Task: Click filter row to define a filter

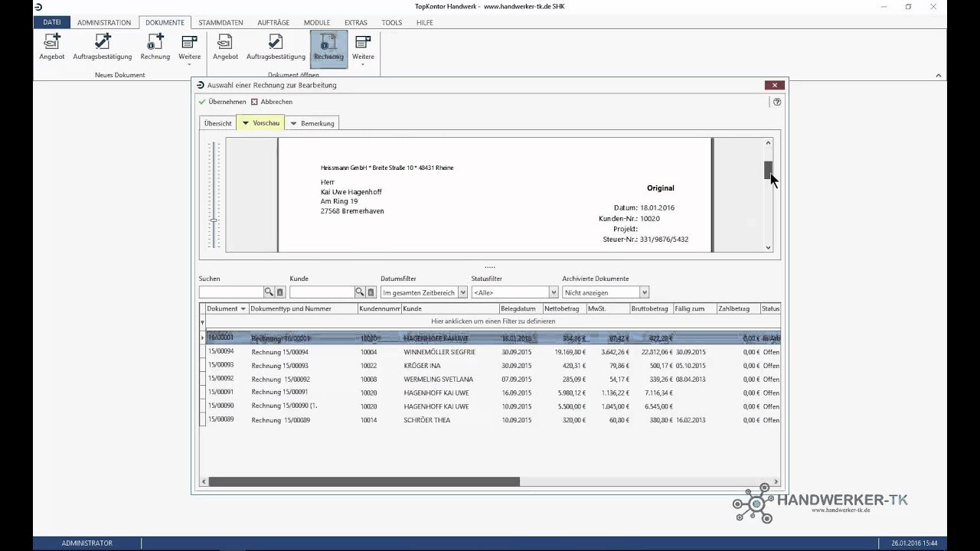Action: [493, 321]
